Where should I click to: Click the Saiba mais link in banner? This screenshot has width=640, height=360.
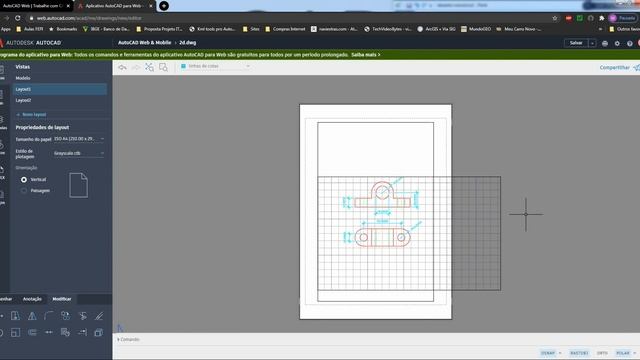[x=366, y=55]
